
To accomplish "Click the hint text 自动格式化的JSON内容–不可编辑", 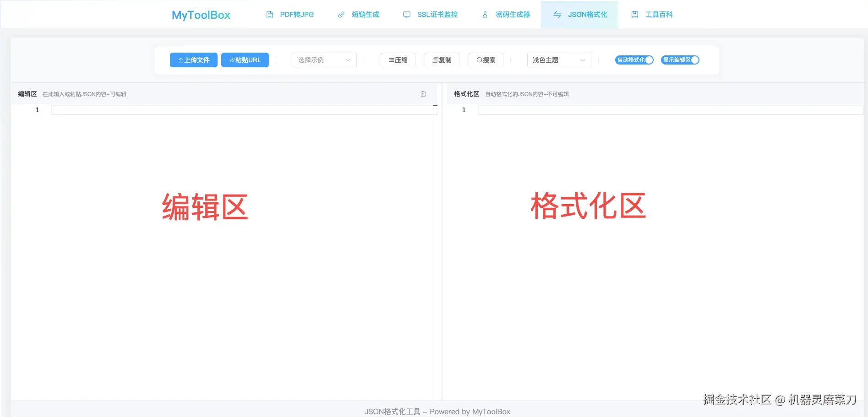I will (527, 94).
